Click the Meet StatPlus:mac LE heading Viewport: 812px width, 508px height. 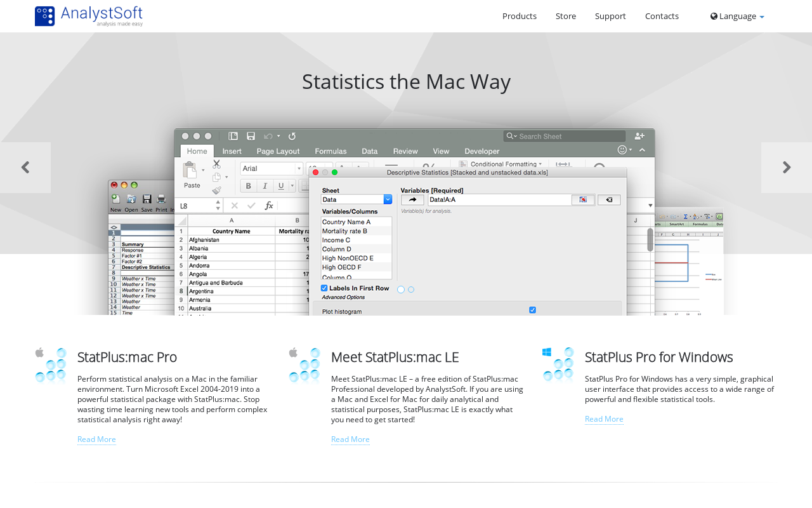pyautogui.click(x=395, y=357)
